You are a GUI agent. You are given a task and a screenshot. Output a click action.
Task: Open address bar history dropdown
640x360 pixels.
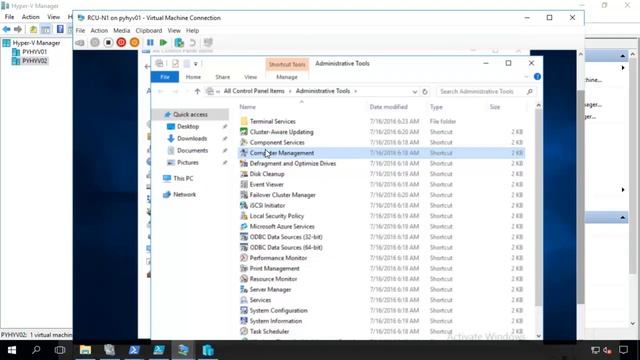click(415, 91)
